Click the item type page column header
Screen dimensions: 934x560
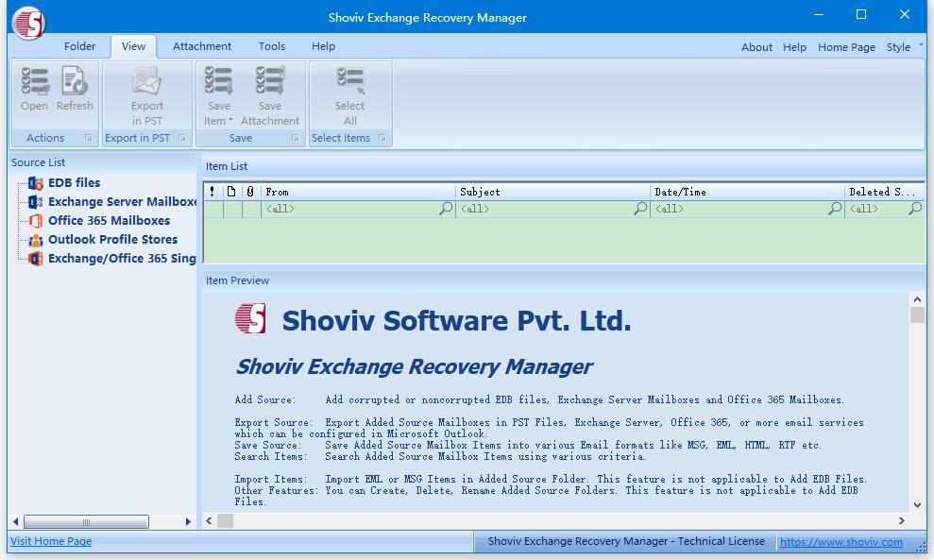click(231, 192)
